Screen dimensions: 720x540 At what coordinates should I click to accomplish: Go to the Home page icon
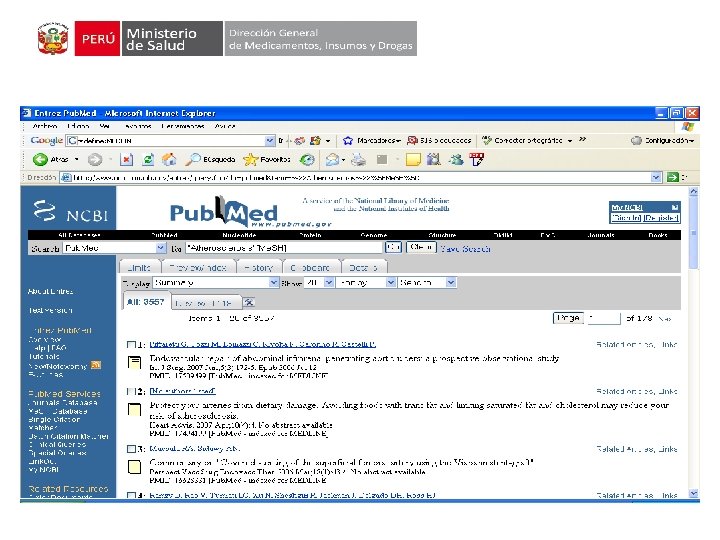(169, 159)
